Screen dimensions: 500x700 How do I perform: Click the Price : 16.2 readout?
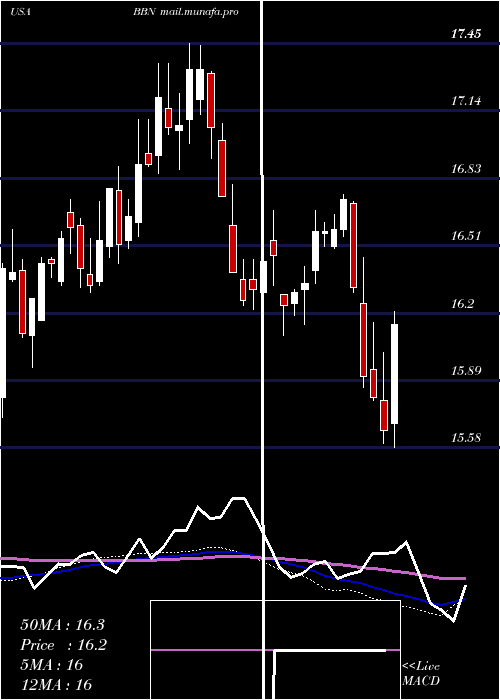point(63,645)
